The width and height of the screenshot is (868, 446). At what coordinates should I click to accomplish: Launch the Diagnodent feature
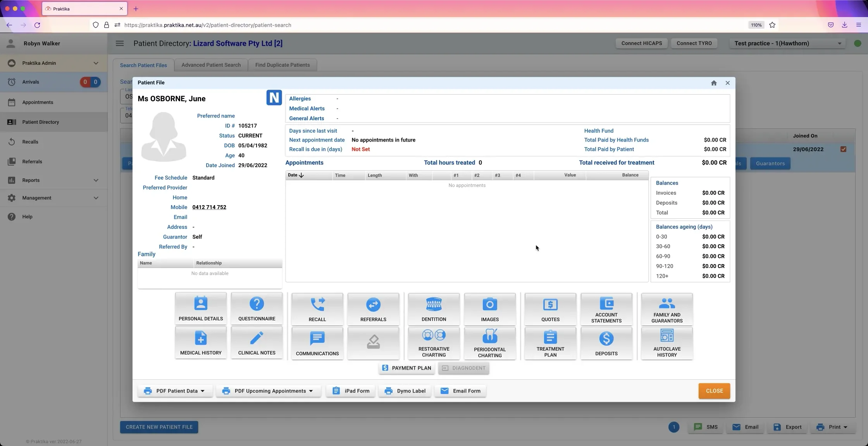463,368
